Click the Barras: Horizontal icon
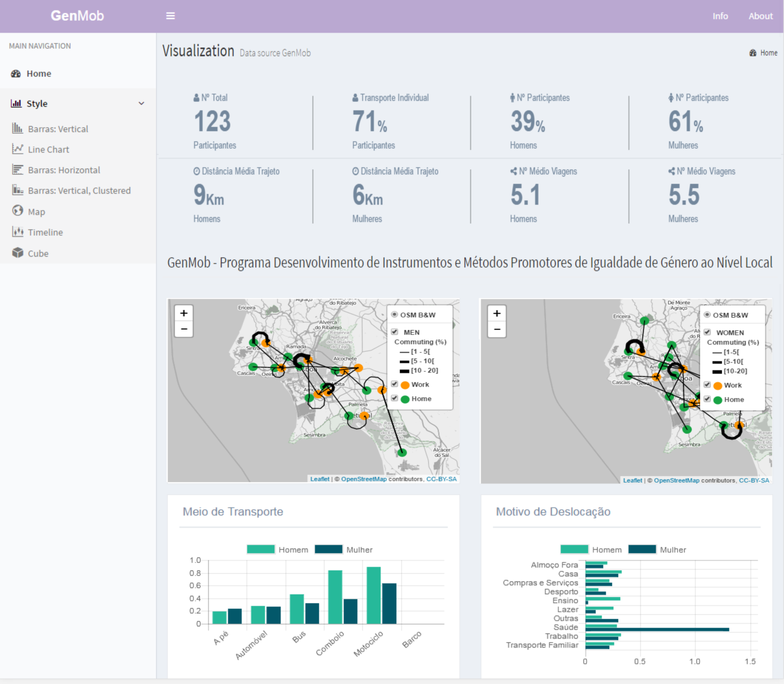Viewport: 784px width, 684px height. click(18, 170)
